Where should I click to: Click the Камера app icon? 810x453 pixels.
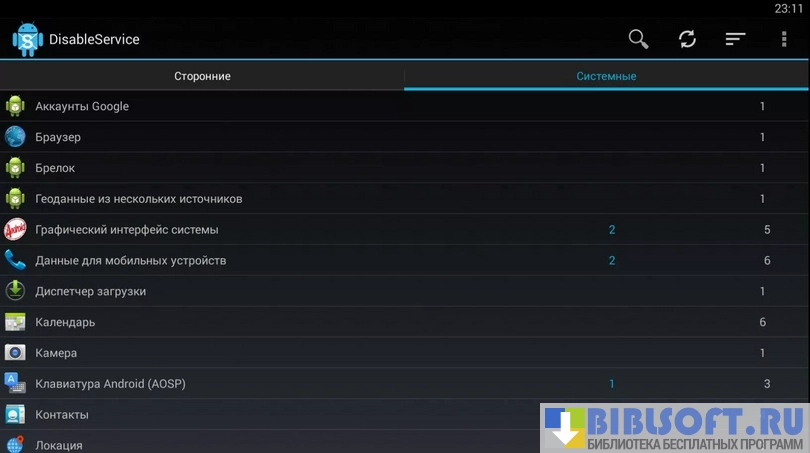(15, 353)
